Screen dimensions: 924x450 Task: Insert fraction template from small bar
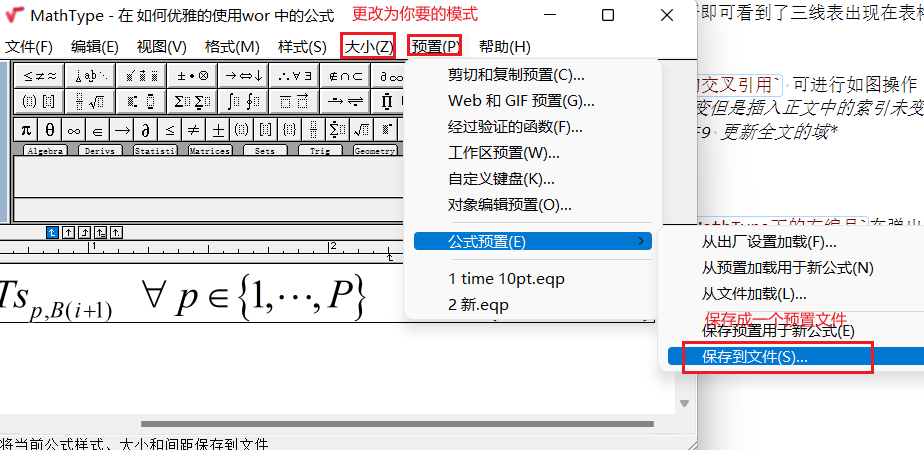coord(314,130)
